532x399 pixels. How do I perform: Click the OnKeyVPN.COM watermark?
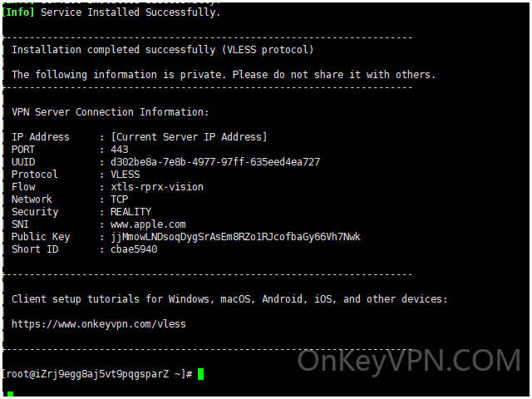click(x=409, y=361)
